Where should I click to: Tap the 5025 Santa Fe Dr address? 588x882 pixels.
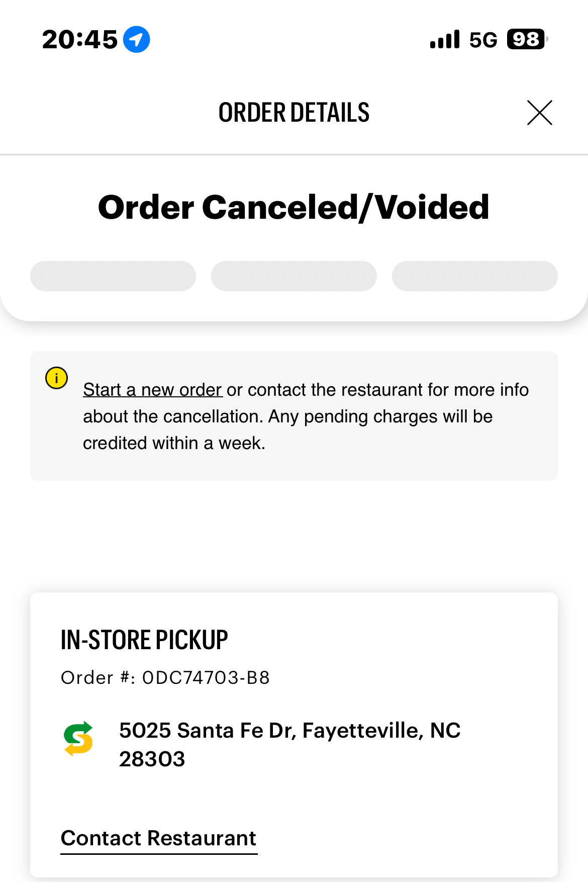(x=290, y=731)
